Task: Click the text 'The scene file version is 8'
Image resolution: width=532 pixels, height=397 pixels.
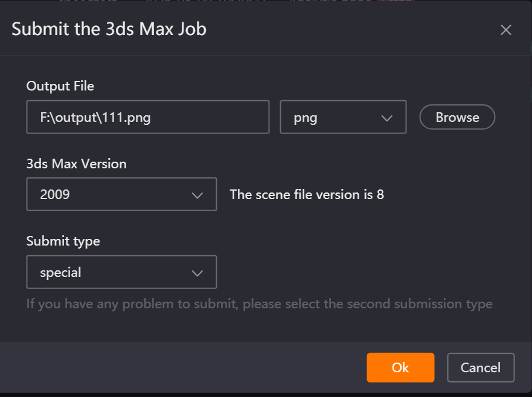Action: [307, 195]
